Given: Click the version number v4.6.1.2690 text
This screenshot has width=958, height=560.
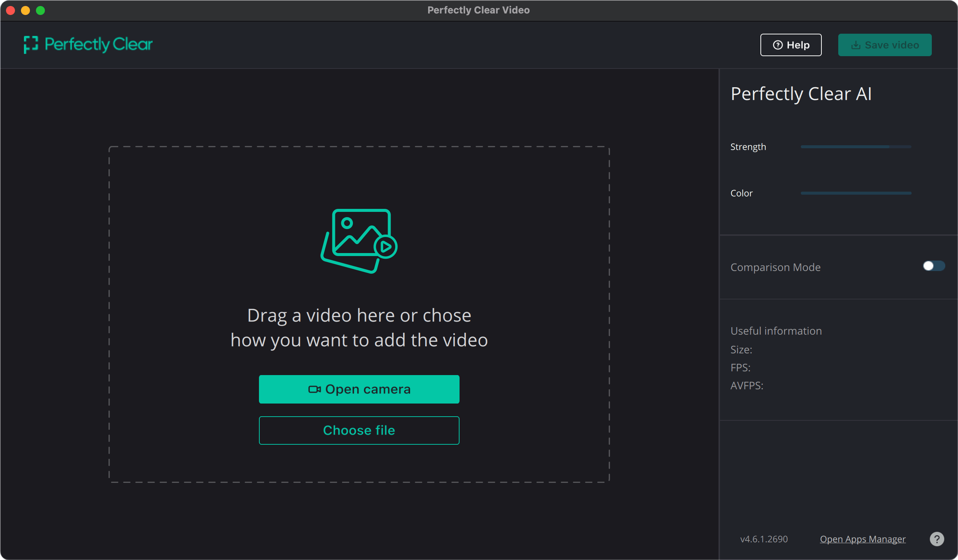Looking at the screenshot, I should pyautogui.click(x=763, y=539).
